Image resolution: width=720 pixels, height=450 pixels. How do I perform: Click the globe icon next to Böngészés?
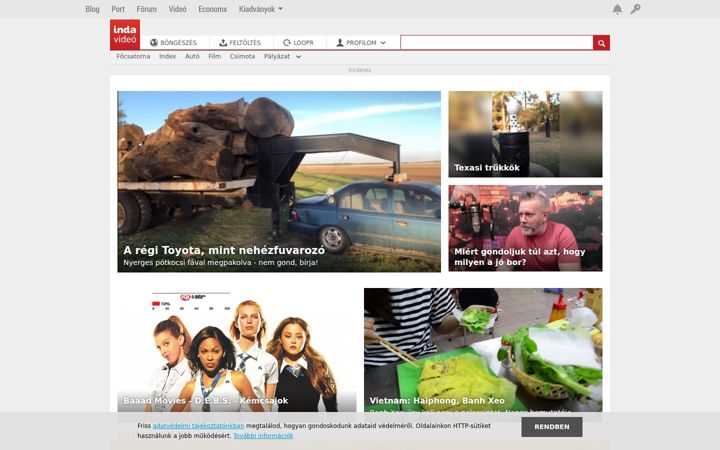click(154, 43)
